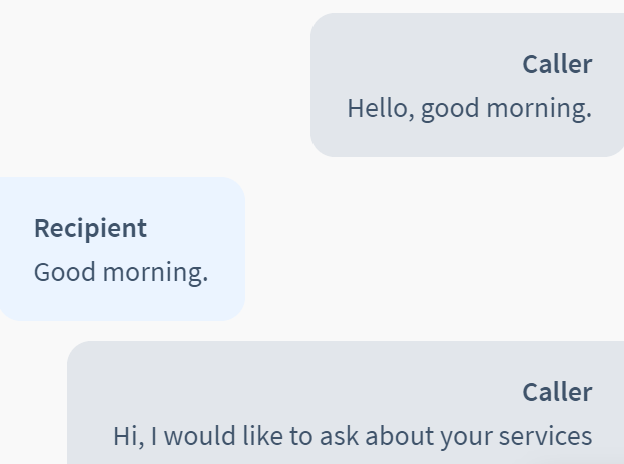Select the Recipient's "Good morning." reply text
624x464 pixels.
121,273
